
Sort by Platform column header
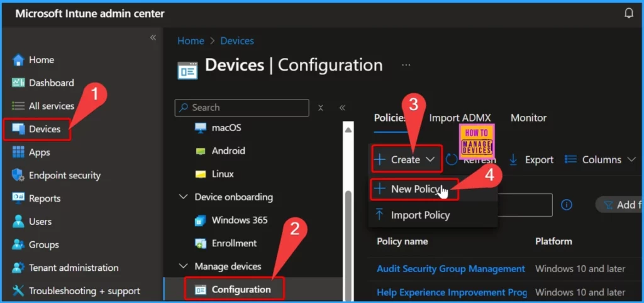(x=553, y=241)
